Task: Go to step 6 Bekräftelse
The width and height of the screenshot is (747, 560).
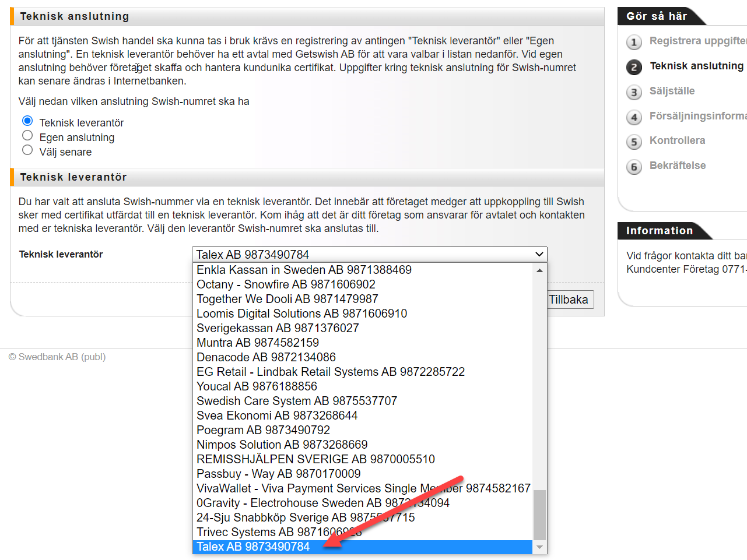Action: pyautogui.click(x=678, y=165)
